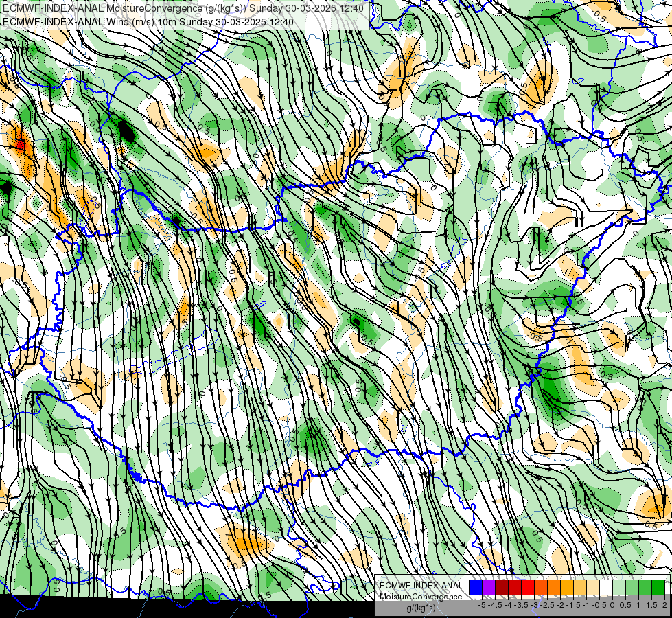
Task: Click the MoistureConvergence title line at top
Action: tap(183, 8)
